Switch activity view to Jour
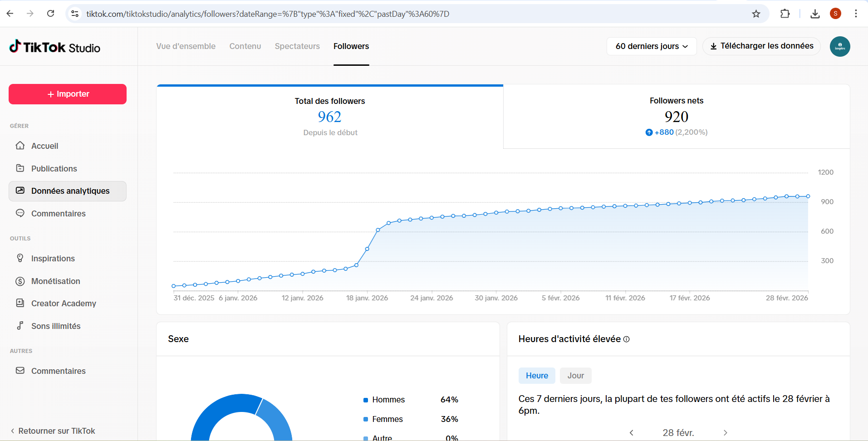This screenshot has height=441, width=868. pyautogui.click(x=575, y=376)
